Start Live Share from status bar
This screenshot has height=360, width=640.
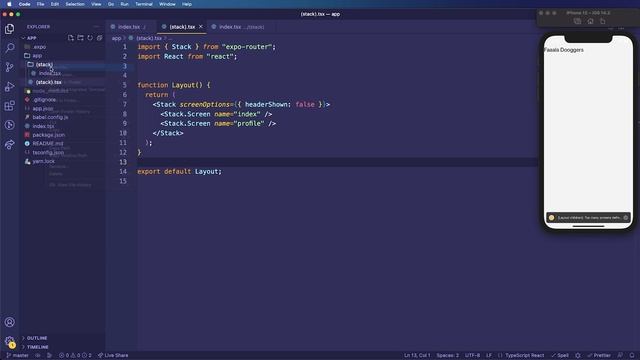point(113,356)
